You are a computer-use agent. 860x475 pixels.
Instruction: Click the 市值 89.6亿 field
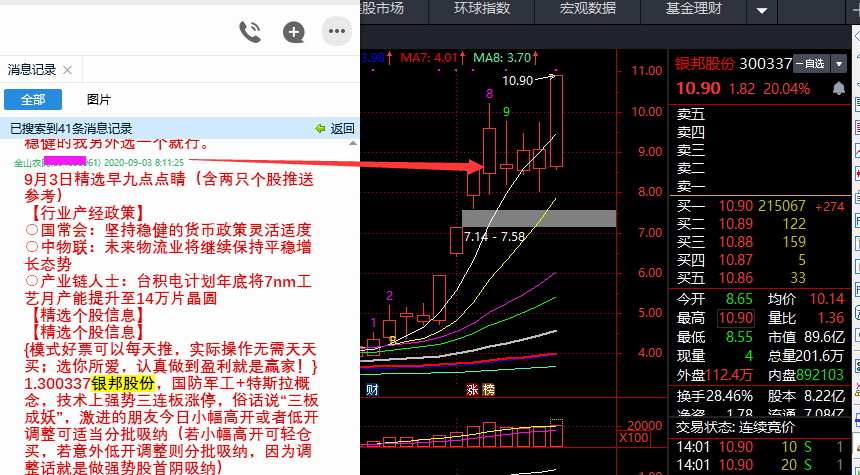[x=807, y=336]
